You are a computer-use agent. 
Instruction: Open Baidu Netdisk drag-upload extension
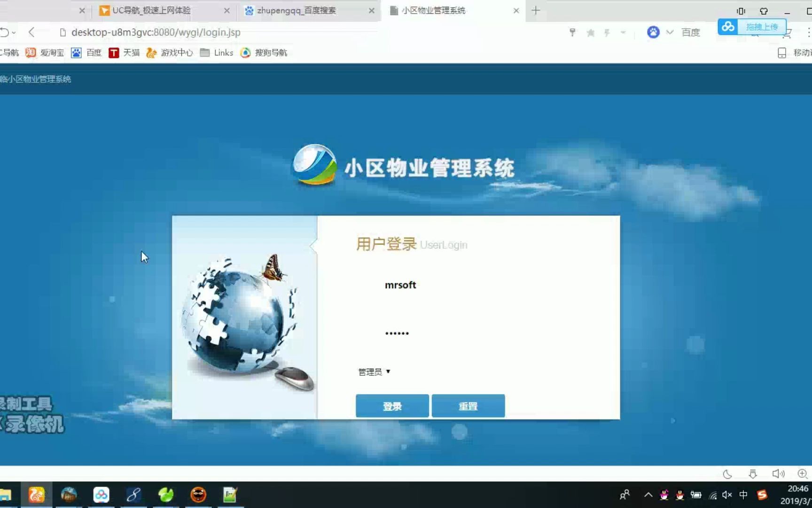click(728, 27)
